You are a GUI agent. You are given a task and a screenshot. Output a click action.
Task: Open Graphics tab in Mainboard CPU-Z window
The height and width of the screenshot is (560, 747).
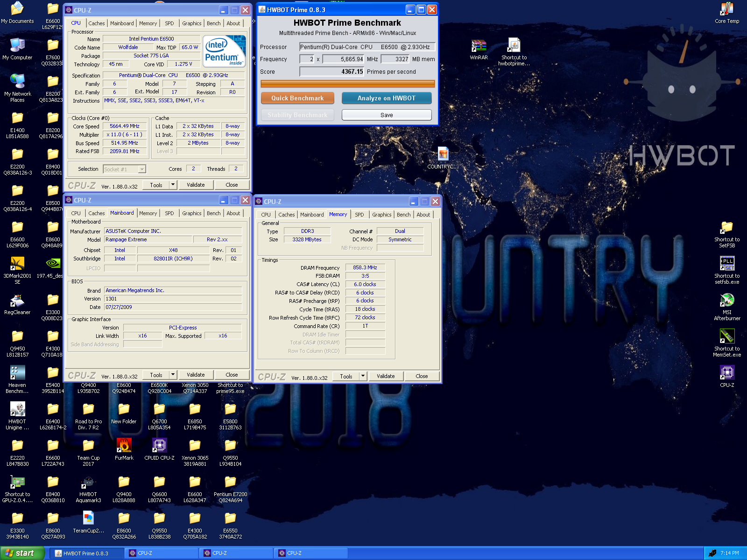(x=192, y=213)
